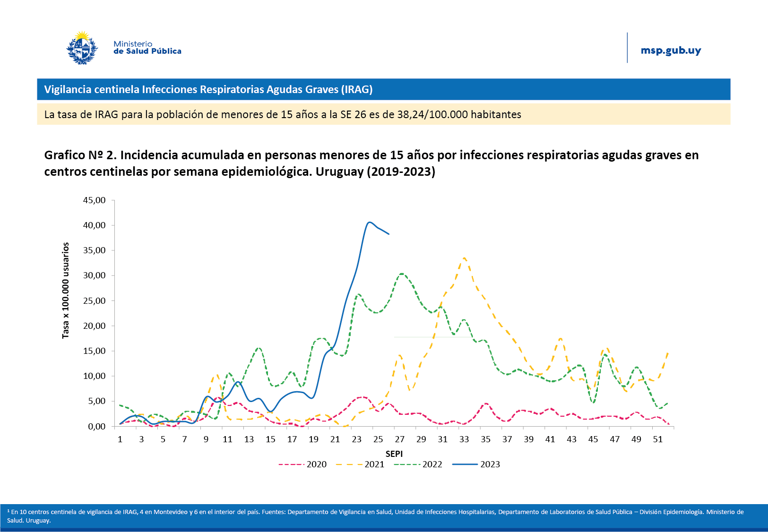
Task: Click week 25 on the x-axis
Action: pyautogui.click(x=378, y=439)
